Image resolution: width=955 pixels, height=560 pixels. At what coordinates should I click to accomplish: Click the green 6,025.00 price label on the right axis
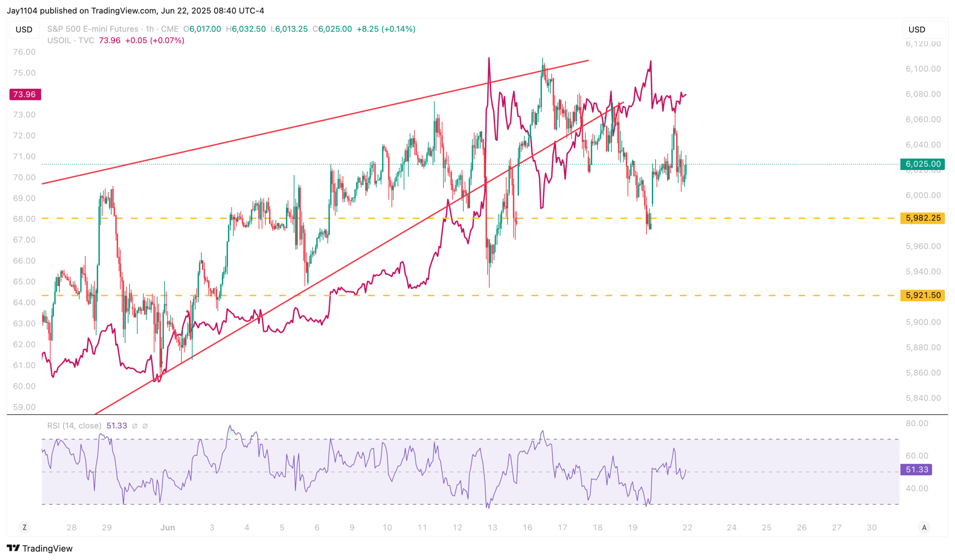[923, 164]
